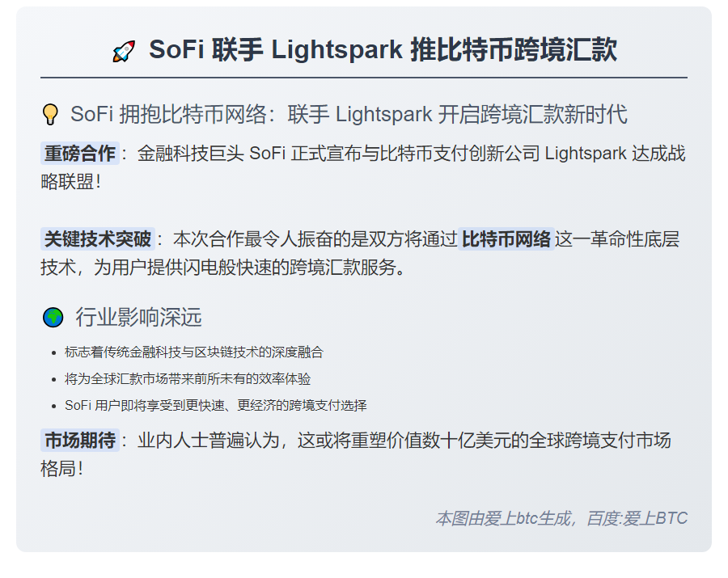Click the highlighted 关键技术突破 label
Image resolution: width=728 pixels, height=578 pixels.
97,239
